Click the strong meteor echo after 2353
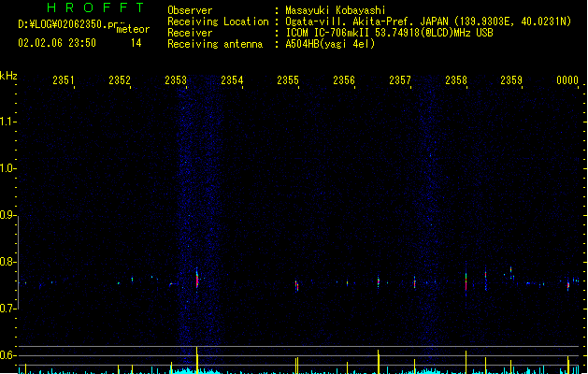588x374 pixels. click(197, 278)
